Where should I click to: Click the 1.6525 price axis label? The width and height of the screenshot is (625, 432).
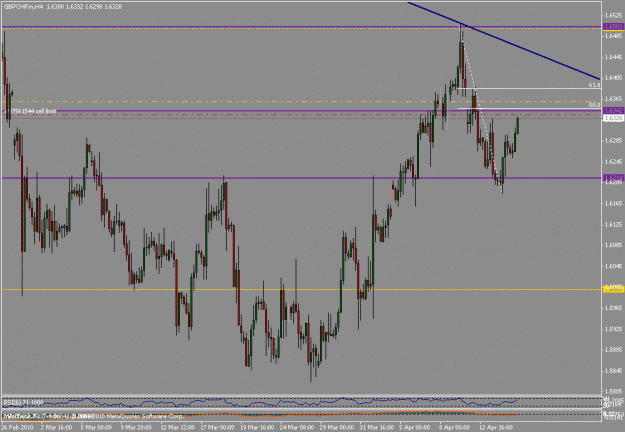[613, 16]
